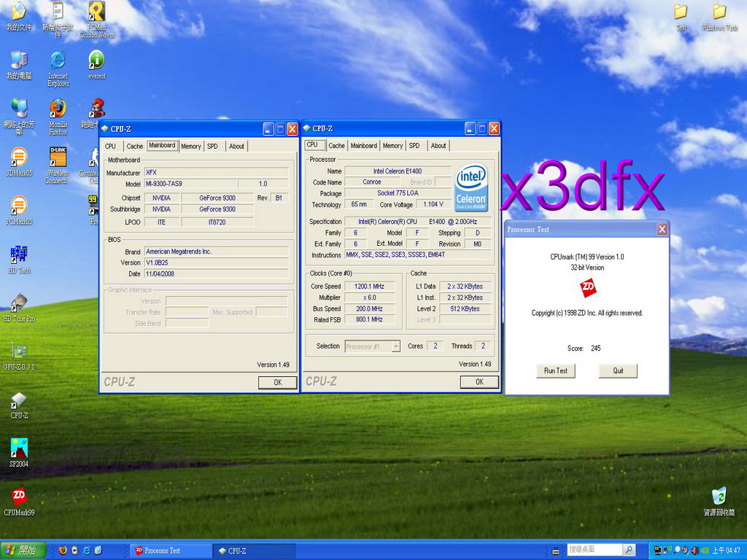This screenshot has width=747, height=560.
Task: Click the BIOS Brand American Megatrends Inc.
Action: [217, 252]
